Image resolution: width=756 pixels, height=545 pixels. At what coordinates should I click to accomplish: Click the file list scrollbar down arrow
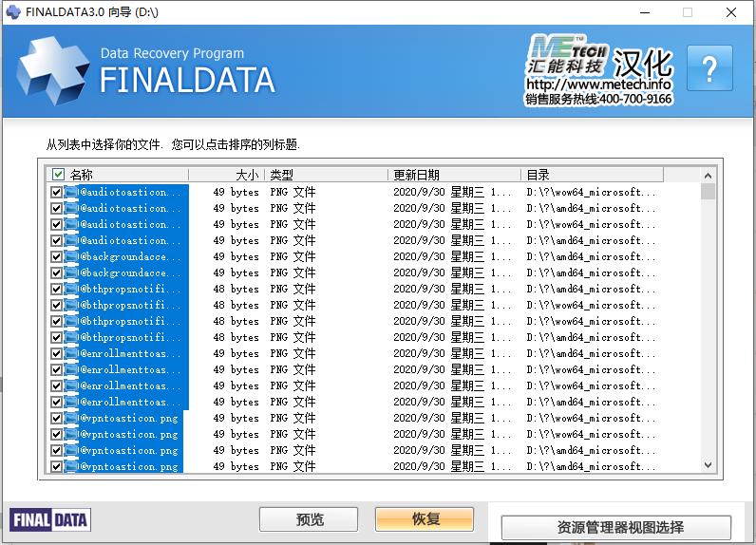click(x=708, y=465)
